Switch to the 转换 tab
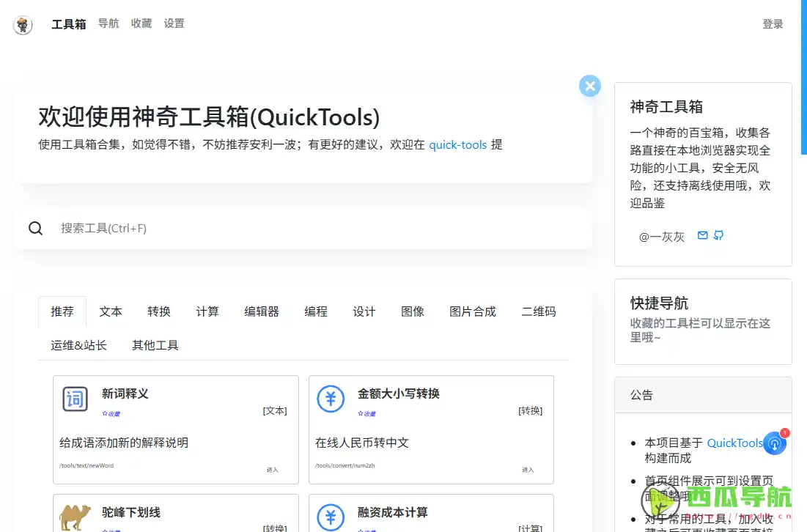 (159, 311)
